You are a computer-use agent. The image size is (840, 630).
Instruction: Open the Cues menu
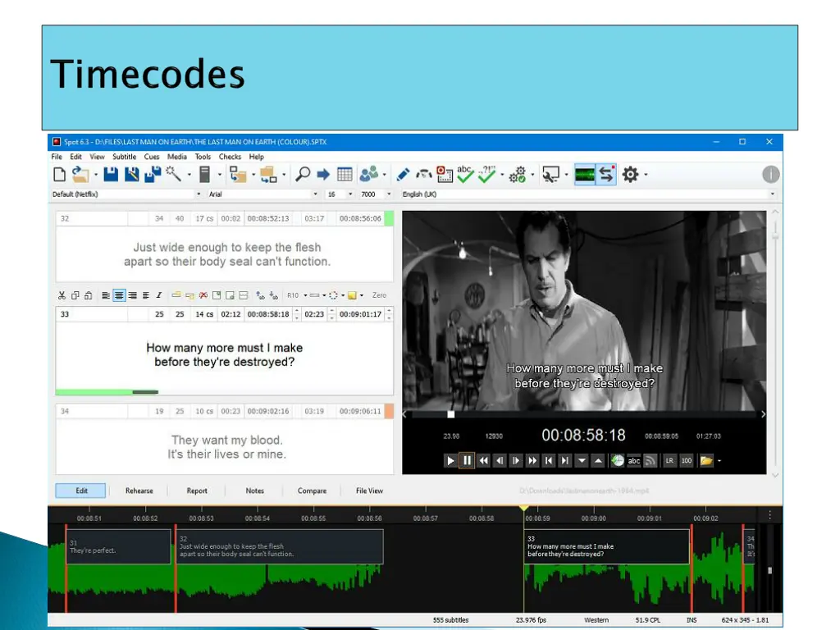click(152, 157)
